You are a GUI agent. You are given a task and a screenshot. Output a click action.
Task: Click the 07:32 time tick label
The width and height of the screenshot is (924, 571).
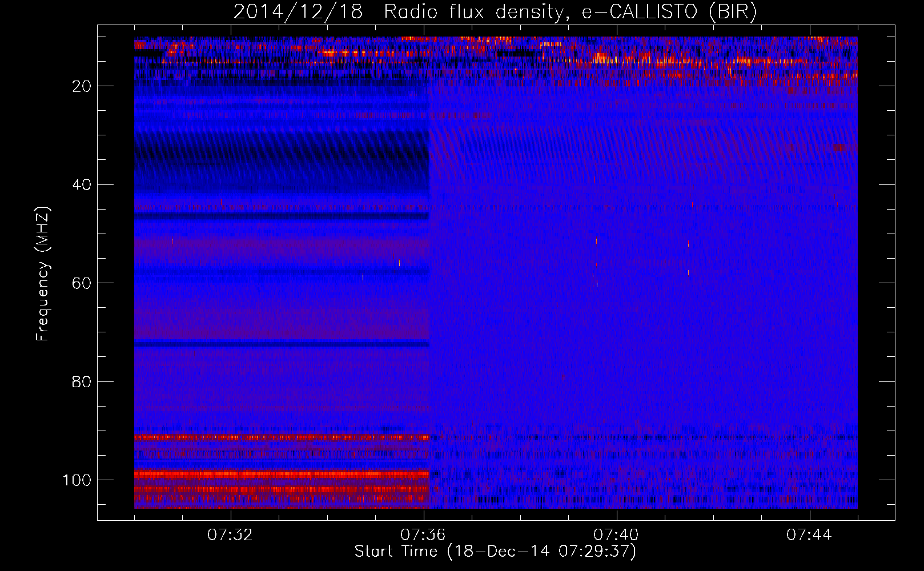coord(230,535)
